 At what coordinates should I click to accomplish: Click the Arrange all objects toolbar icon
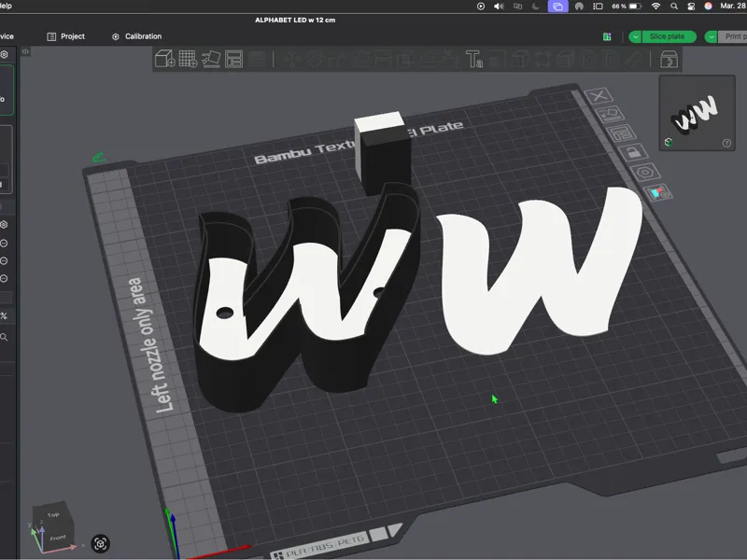[234, 59]
